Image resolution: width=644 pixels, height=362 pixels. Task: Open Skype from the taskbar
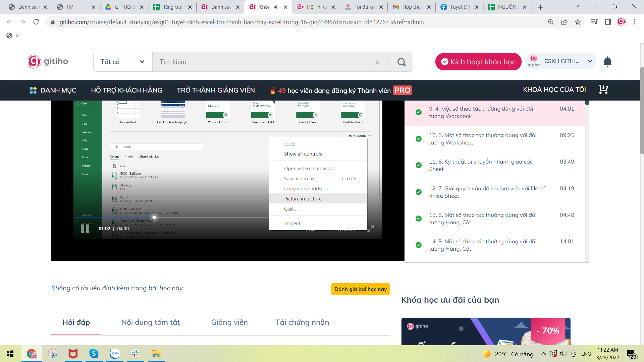point(94,354)
